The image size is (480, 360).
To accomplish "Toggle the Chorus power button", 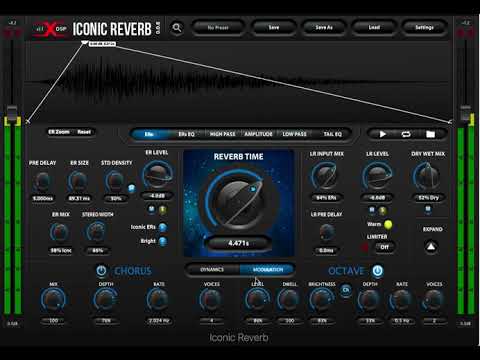I will click(101, 271).
